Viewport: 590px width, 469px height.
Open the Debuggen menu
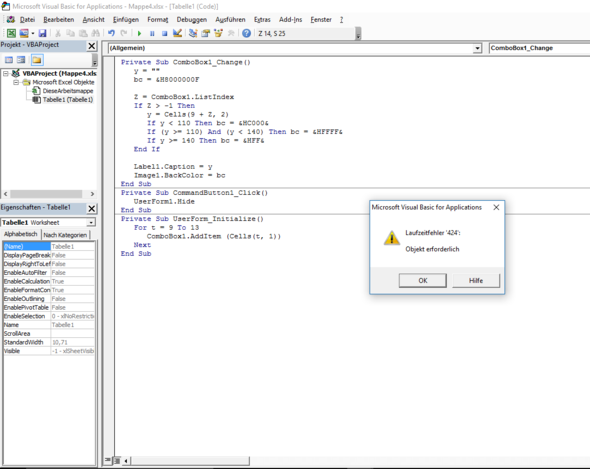coord(192,20)
